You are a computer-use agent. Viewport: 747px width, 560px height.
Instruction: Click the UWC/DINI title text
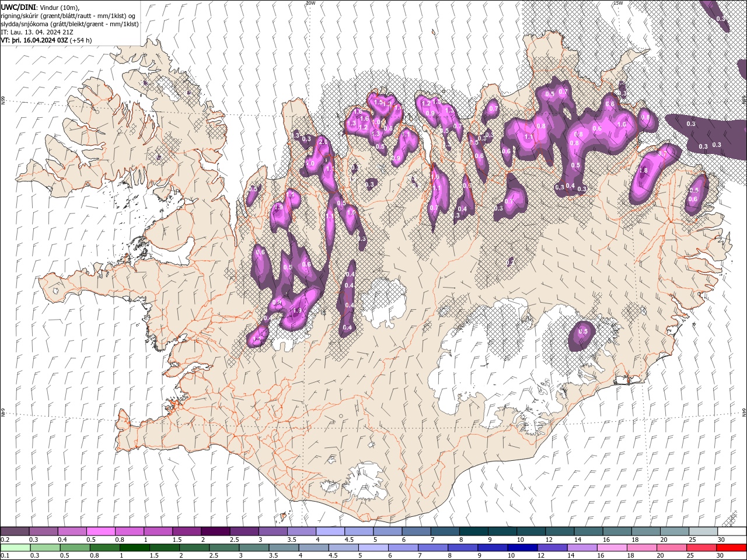19,7
